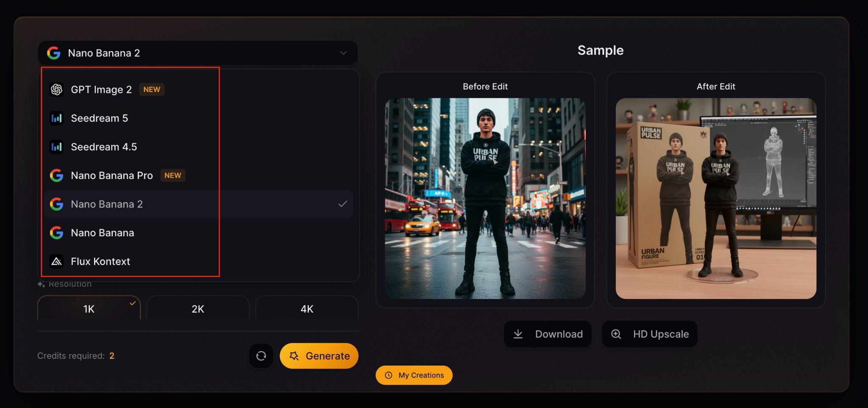The height and width of the screenshot is (408, 868).
Task: Click the Generate button
Action: (x=319, y=356)
